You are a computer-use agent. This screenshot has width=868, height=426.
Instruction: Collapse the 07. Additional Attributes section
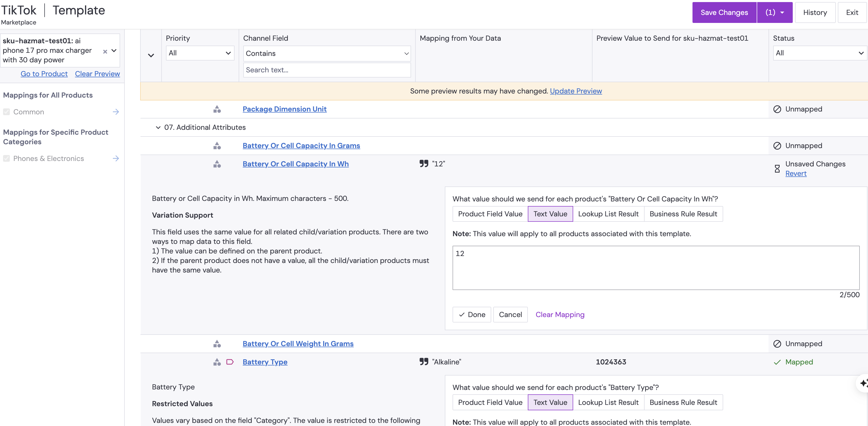click(x=158, y=127)
